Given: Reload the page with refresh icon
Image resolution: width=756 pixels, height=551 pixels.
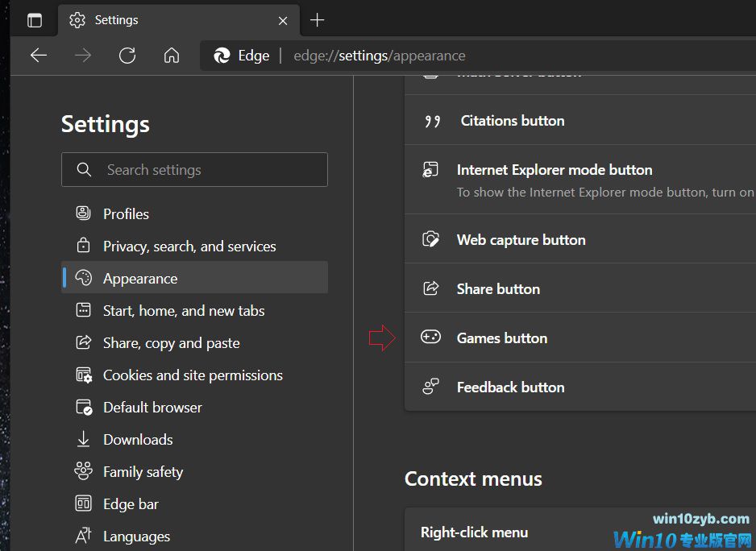Looking at the screenshot, I should 127,56.
